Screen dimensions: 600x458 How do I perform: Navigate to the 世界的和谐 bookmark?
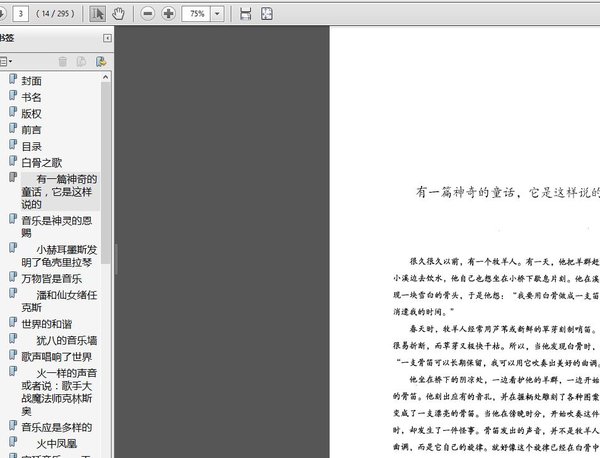click(47, 324)
